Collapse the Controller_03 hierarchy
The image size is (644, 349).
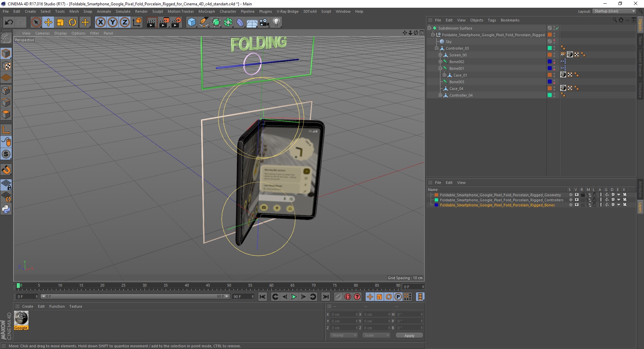437,48
